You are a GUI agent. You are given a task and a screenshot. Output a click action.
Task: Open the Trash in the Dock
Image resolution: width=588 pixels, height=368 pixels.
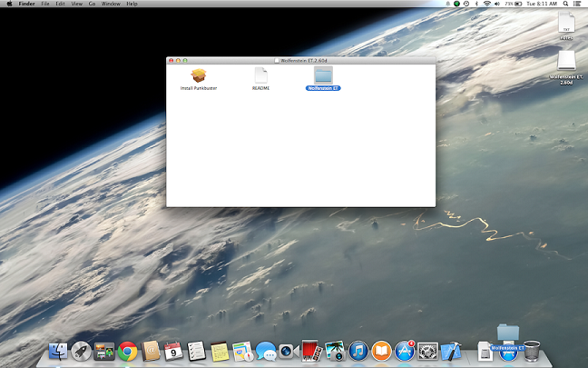(532, 351)
